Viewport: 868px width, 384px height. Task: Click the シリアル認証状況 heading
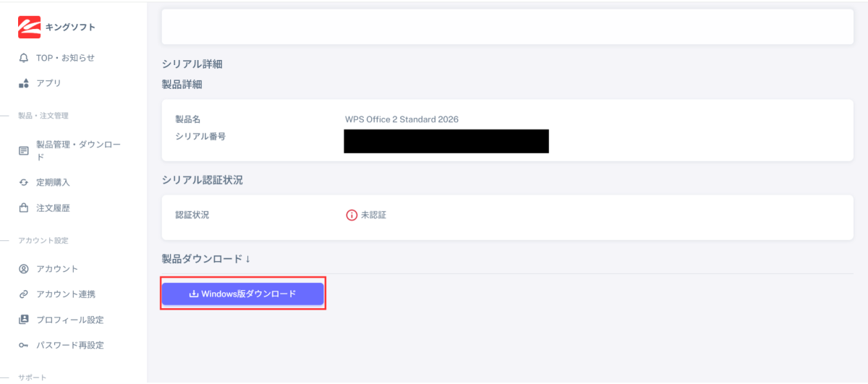pos(202,180)
